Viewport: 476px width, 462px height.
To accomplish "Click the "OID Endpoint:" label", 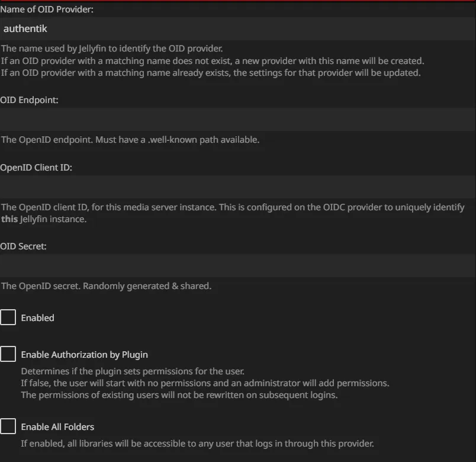I will click(30, 100).
